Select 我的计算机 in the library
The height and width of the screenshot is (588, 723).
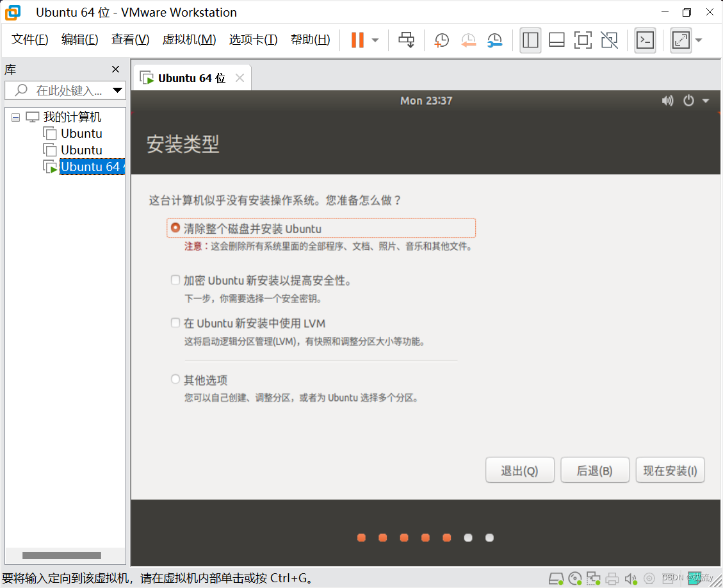point(72,117)
